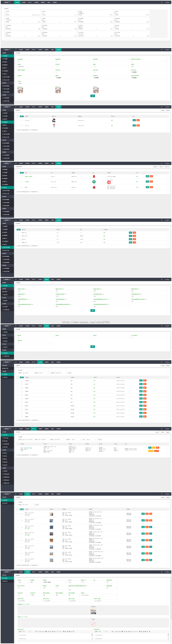Click second customer service agent avatar
172x644 pixels.
pyautogui.click(x=54, y=126)
